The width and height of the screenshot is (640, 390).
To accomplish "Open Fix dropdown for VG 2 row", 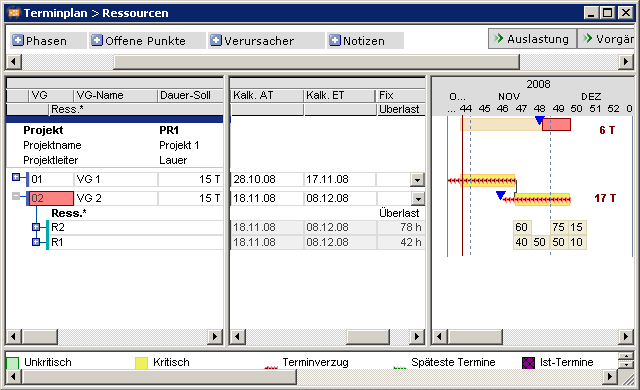I will [x=417, y=199].
